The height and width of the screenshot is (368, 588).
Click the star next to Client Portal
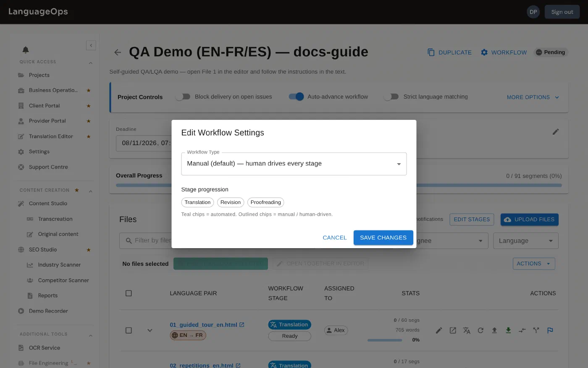(x=89, y=106)
